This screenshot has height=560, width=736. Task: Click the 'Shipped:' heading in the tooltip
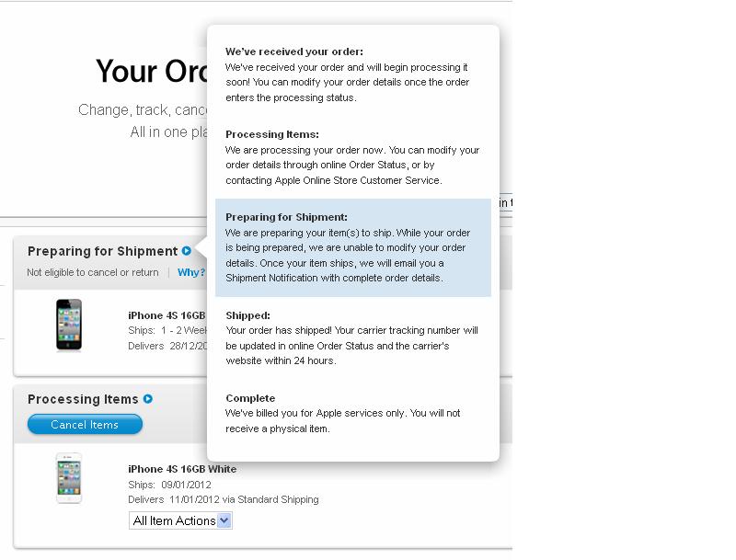[247, 315]
